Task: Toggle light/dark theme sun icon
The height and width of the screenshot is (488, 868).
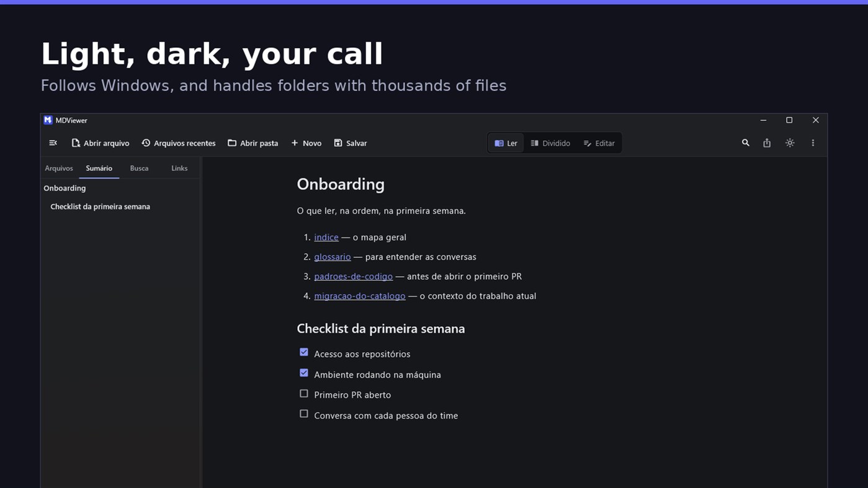Action: point(790,143)
